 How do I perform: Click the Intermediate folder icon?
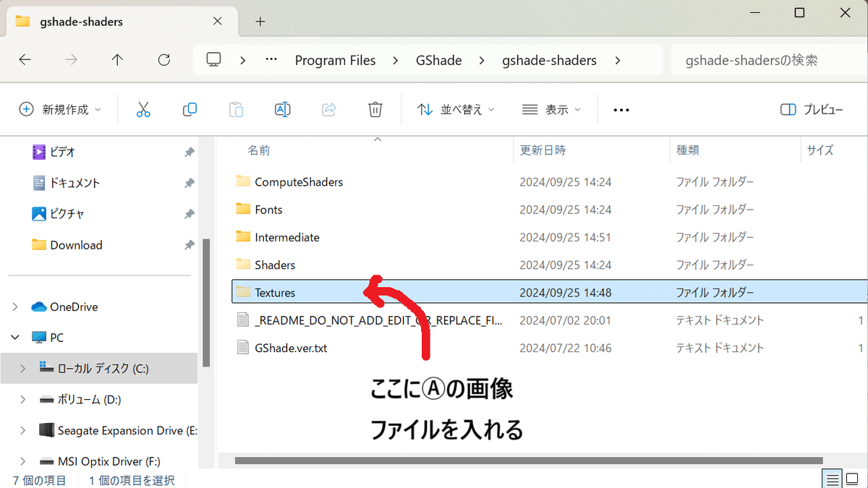pos(243,236)
